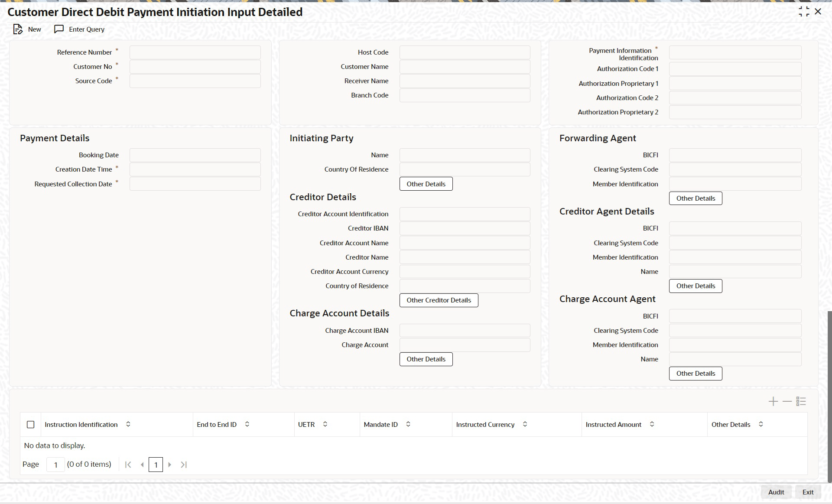Open Other Creditor Details
Viewport: 832px width, 504px height.
pyautogui.click(x=439, y=300)
